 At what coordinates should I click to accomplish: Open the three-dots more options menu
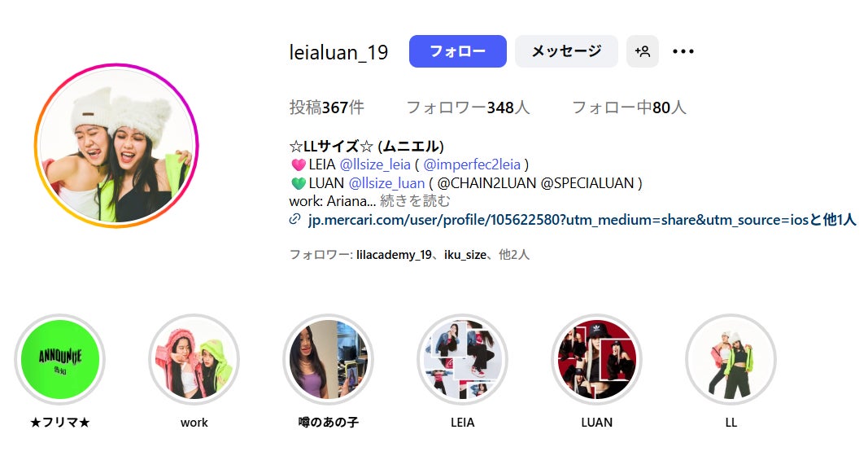[683, 51]
